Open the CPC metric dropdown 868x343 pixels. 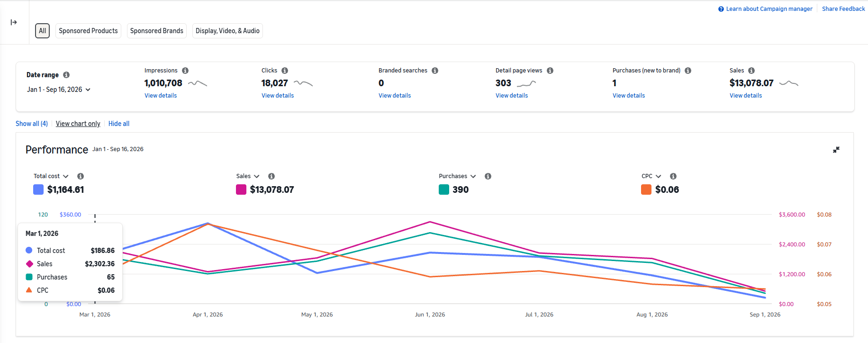(651, 176)
